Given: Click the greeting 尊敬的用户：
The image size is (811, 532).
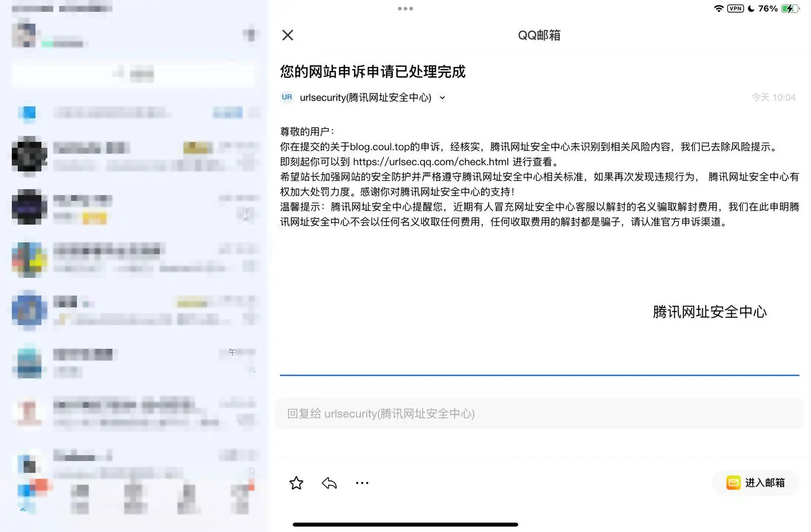Looking at the screenshot, I should pyautogui.click(x=308, y=132).
